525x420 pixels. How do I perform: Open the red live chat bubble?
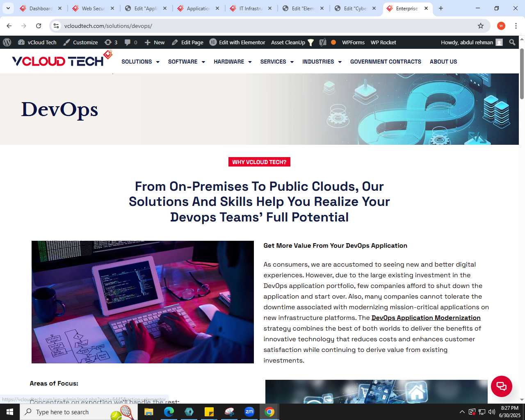tap(502, 386)
